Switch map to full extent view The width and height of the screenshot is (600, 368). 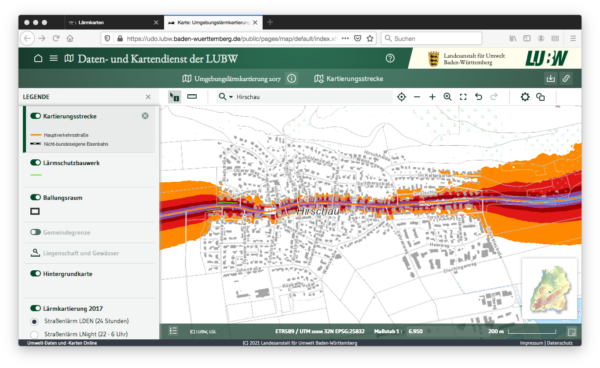(x=463, y=97)
